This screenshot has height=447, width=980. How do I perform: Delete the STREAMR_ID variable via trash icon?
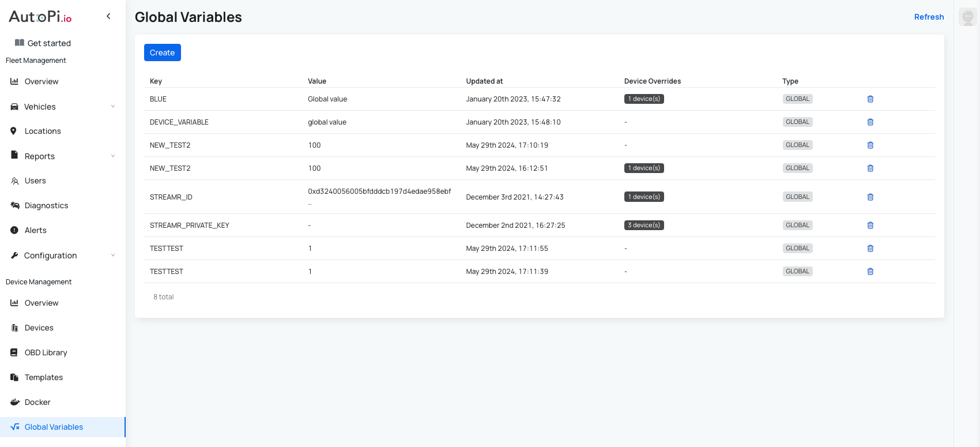pos(870,197)
